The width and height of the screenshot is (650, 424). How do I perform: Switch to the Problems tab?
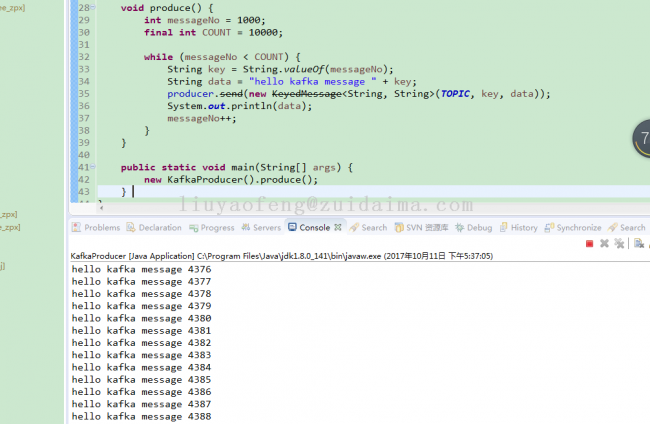(101, 228)
